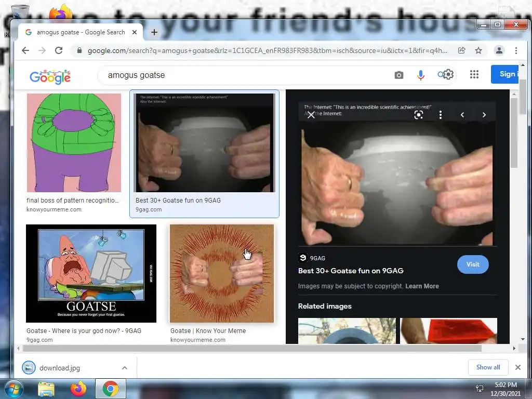Click address bar URL
Viewport: 532px width, 399px height.
268,50
